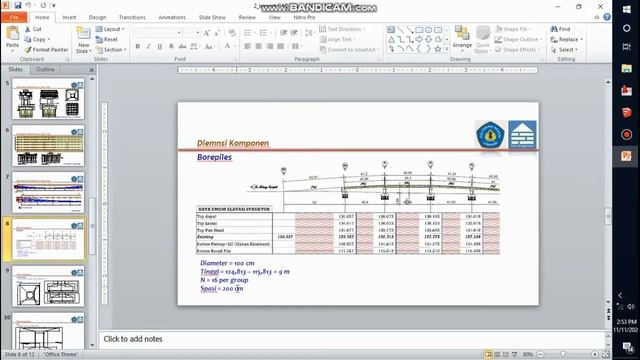Open the File tab

click(x=14, y=17)
